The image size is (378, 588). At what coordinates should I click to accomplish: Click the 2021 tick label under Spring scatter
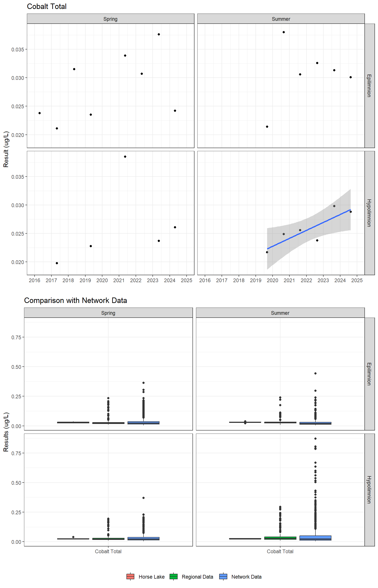pos(119,280)
